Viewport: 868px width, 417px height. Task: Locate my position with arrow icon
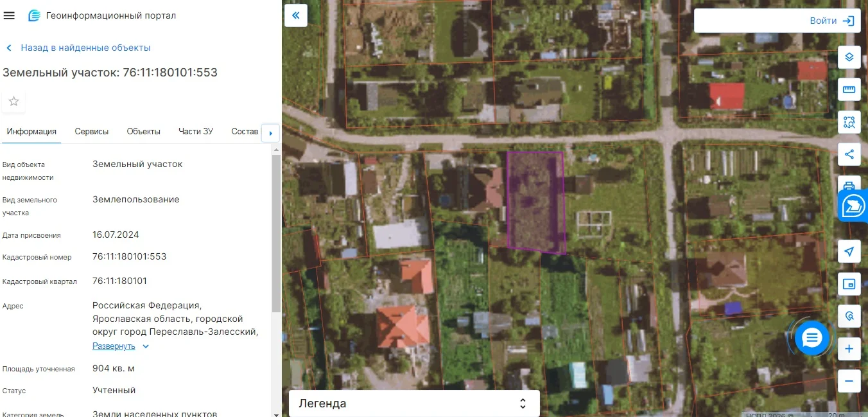coord(849,251)
